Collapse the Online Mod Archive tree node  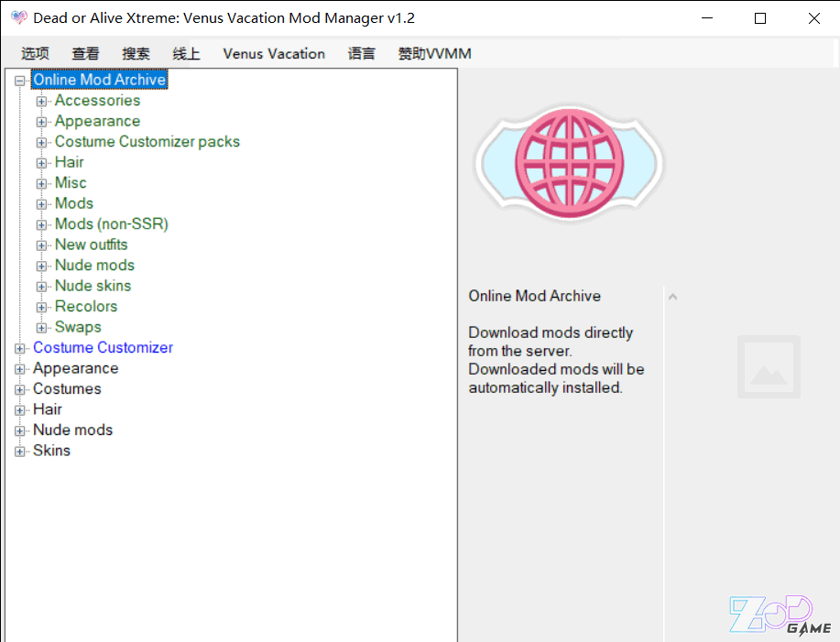pos(20,81)
